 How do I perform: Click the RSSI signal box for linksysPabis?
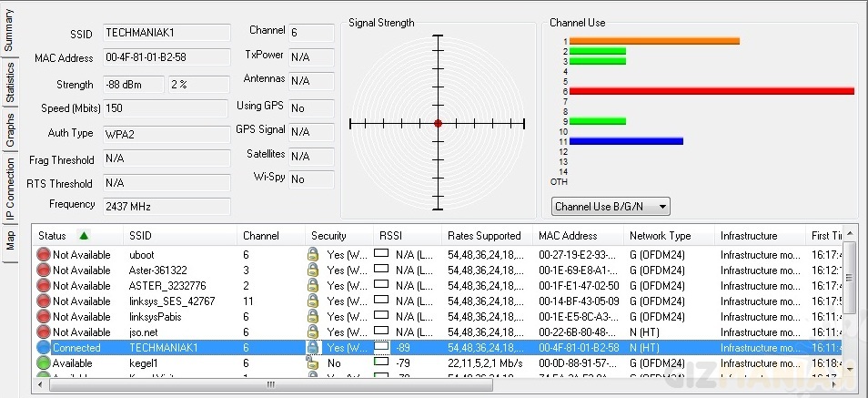[381, 317]
